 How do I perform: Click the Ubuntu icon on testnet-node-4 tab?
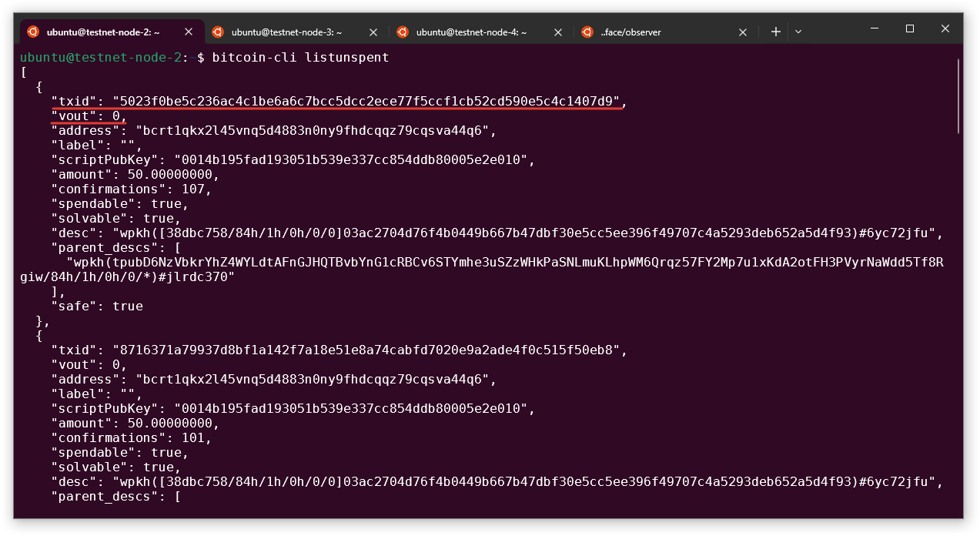(x=403, y=32)
